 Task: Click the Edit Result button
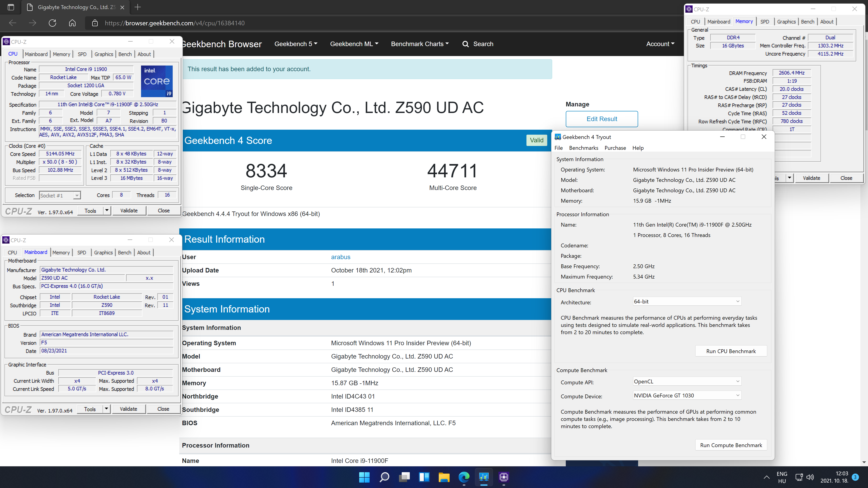[601, 119]
